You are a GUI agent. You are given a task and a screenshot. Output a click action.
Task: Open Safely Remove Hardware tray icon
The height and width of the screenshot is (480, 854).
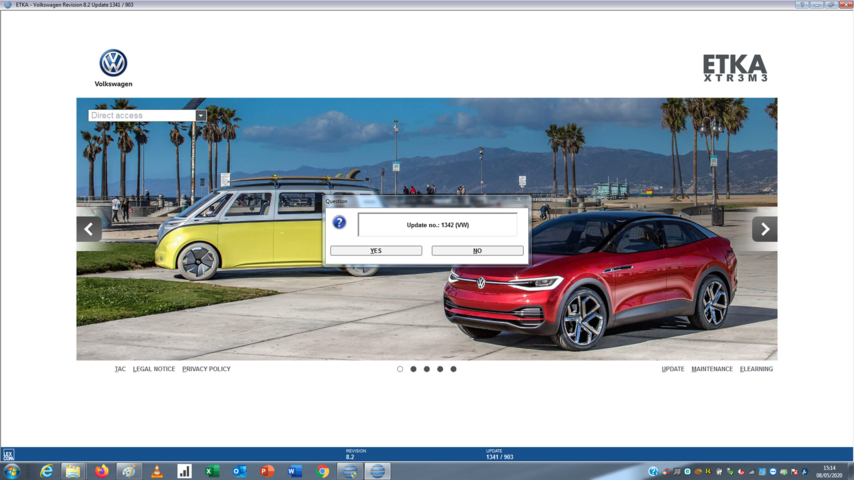[x=730, y=472]
